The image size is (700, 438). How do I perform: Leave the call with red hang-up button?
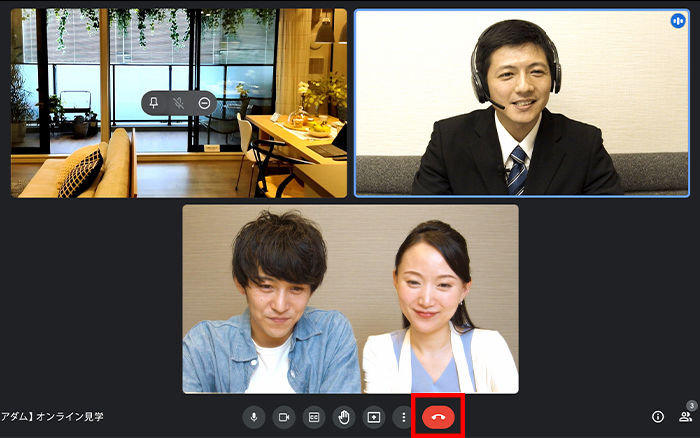pyautogui.click(x=438, y=417)
